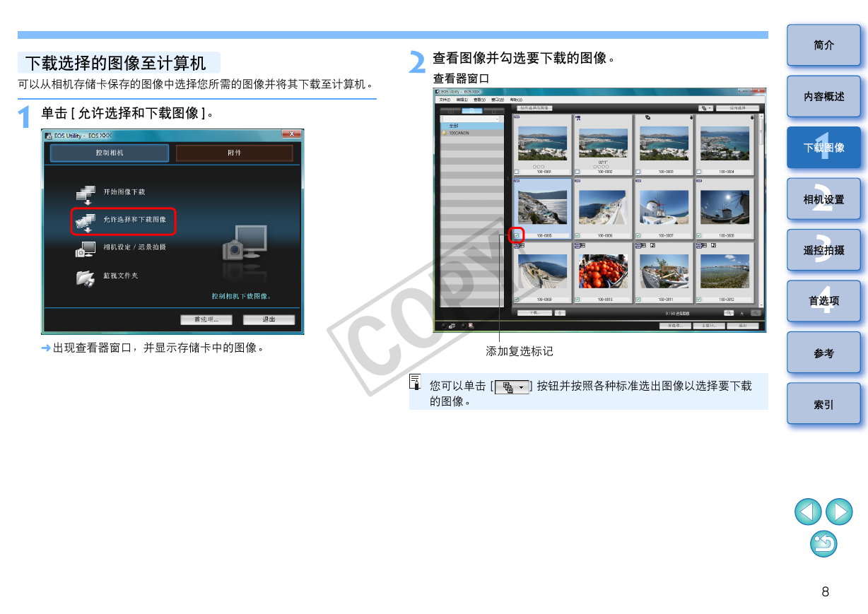Viewport: 868px width, 614px height.
Task: Click the microphone icon on thumbnail 100-0004
Action: coord(752,117)
